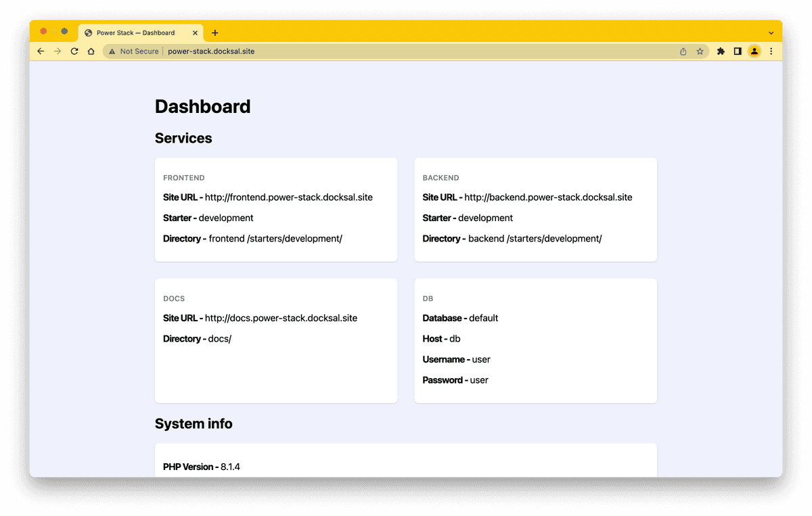The height and width of the screenshot is (516, 812).
Task: Open the profile avatar menu
Action: pyautogui.click(x=754, y=51)
